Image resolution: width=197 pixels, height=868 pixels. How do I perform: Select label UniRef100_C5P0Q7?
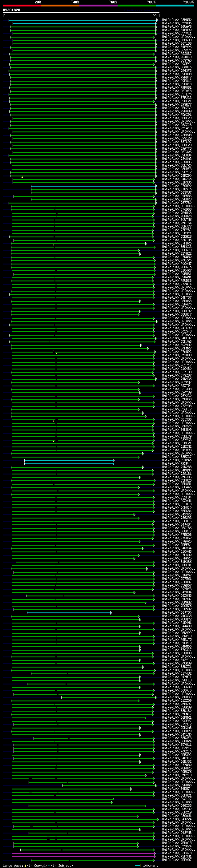point(177,860)
